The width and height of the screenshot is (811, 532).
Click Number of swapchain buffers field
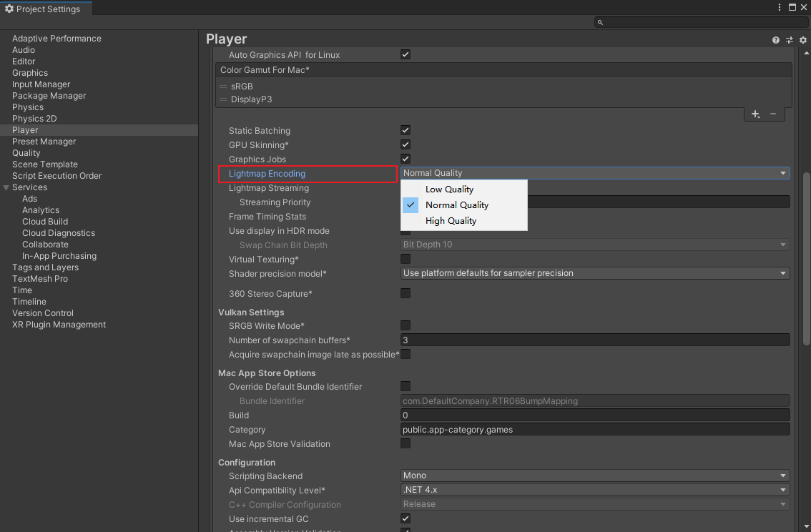click(x=595, y=340)
